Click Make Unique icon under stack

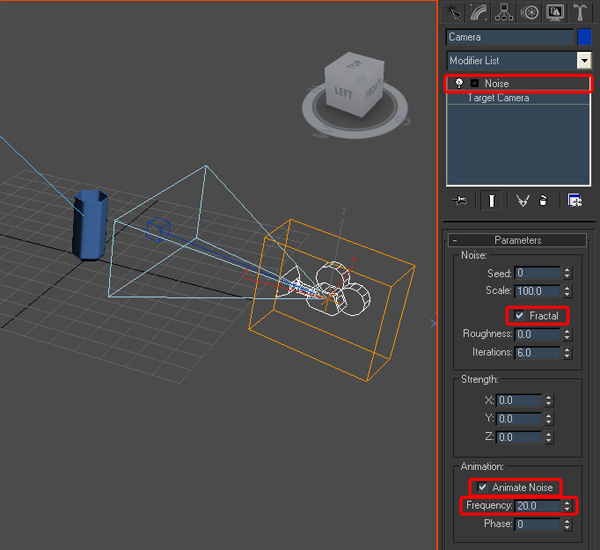(522, 200)
